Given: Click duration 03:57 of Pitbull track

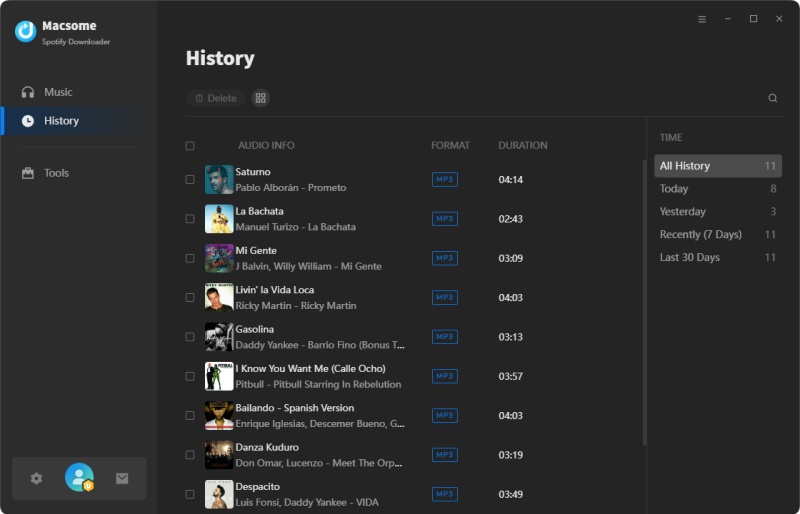Looking at the screenshot, I should (511, 376).
